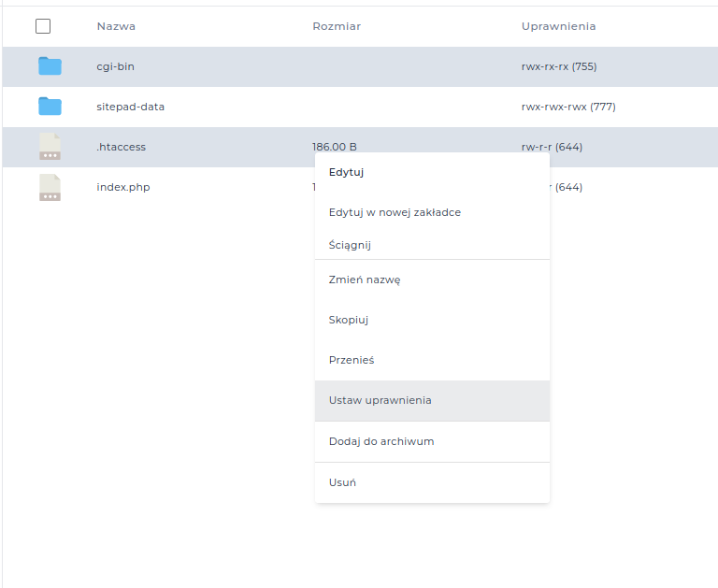Click the index.php file name
718x588 pixels.
[122, 187]
